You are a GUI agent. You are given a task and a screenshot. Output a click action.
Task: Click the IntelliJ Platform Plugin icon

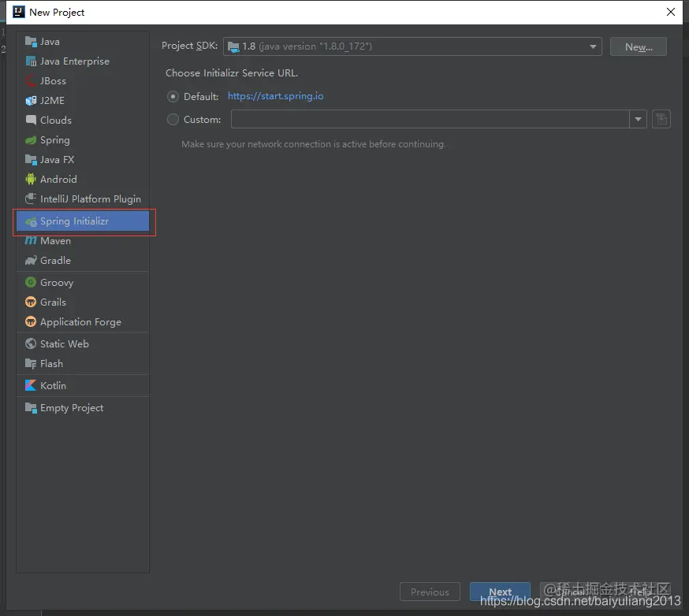pyautogui.click(x=31, y=199)
